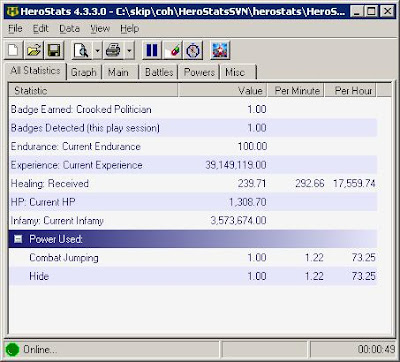
Task: Switch to the Graph tab
Action: point(84,72)
